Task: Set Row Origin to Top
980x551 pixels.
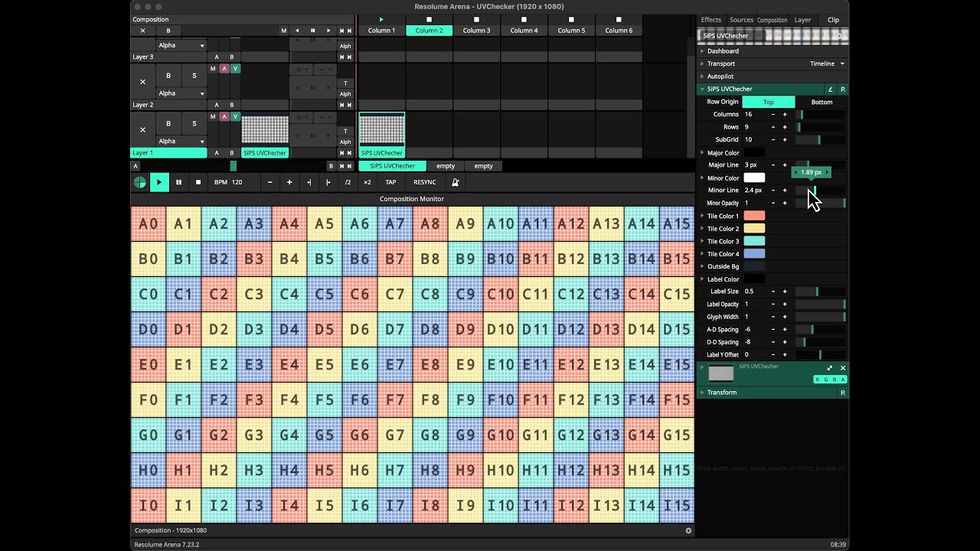Action: [769, 102]
